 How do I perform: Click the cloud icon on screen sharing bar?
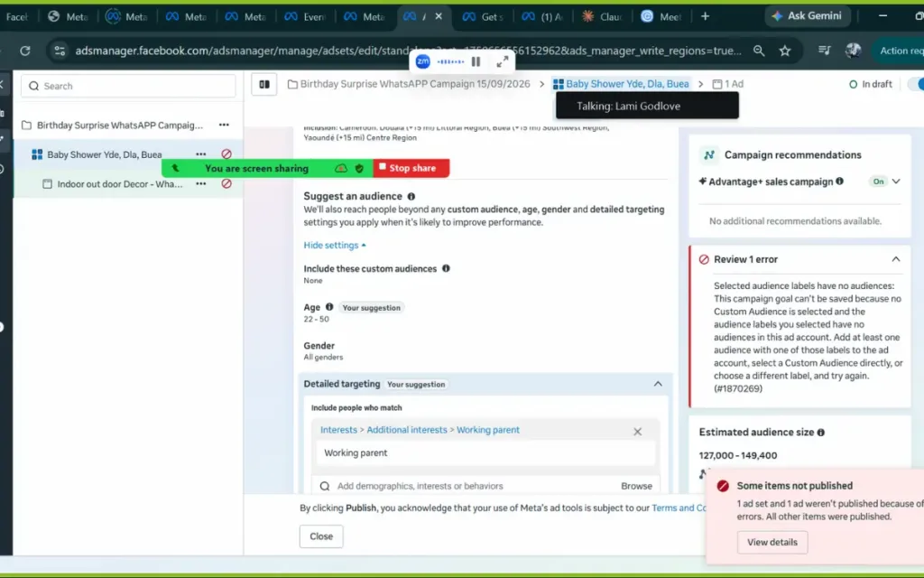(x=341, y=168)
